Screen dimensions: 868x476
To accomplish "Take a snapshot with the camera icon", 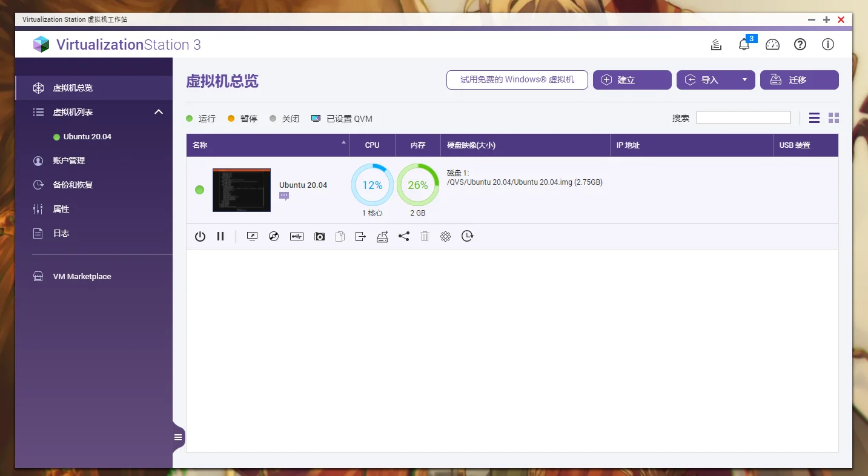I will tap(319, 236).
